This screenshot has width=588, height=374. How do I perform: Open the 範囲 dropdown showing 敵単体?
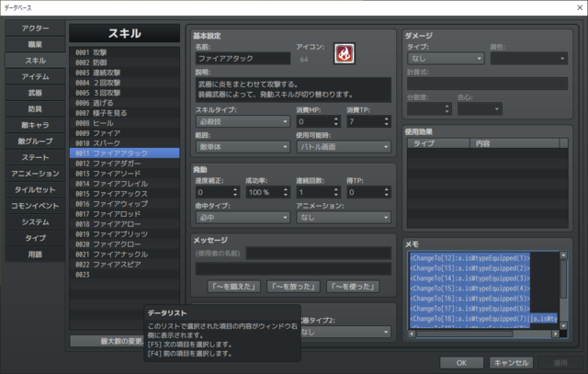(243, 147)
